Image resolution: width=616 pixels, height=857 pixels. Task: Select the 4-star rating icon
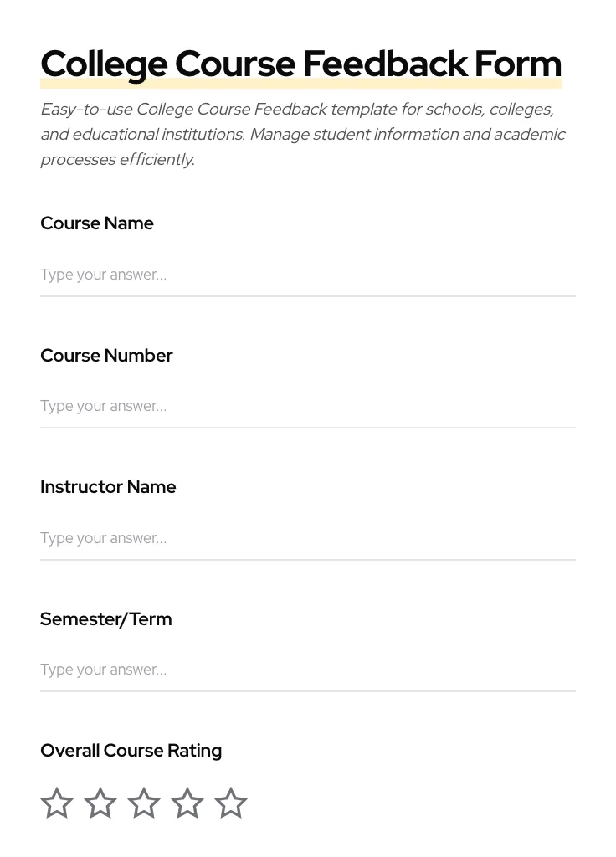(187, 803)
